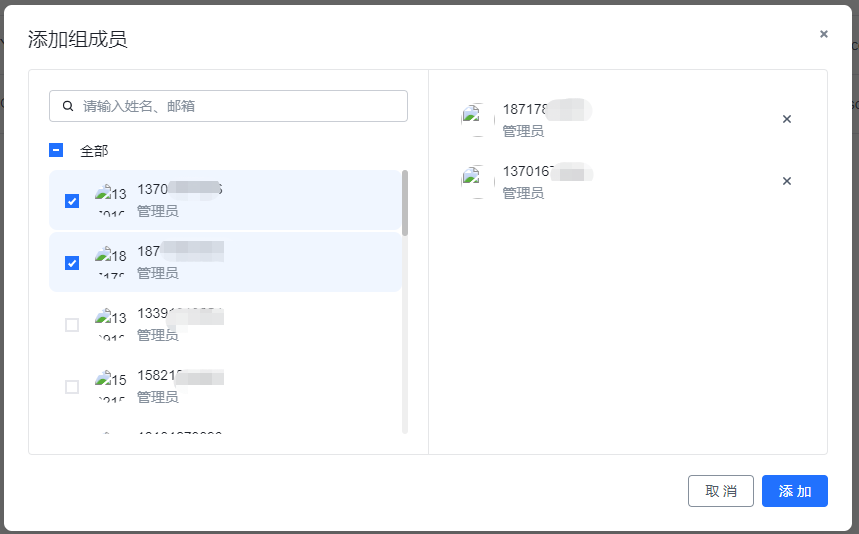Image resolution: width=859 pixels, height=534 pixels.
Task: Click avatar of the 1370 member in the list
Action: (x=111, y=200)
